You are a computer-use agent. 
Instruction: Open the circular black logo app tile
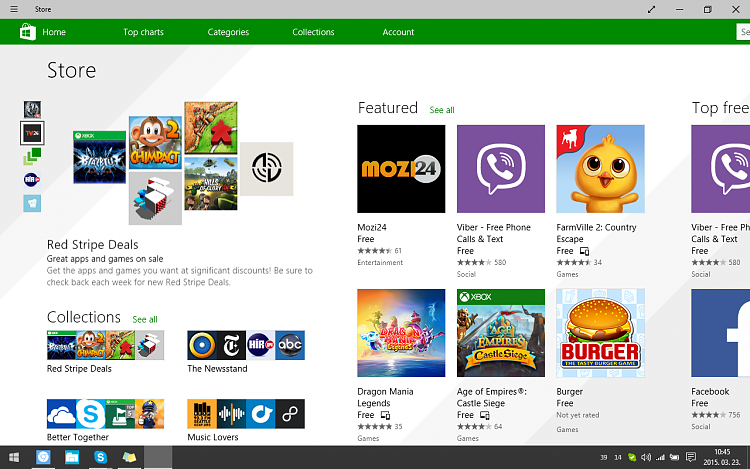click(266, 169)
